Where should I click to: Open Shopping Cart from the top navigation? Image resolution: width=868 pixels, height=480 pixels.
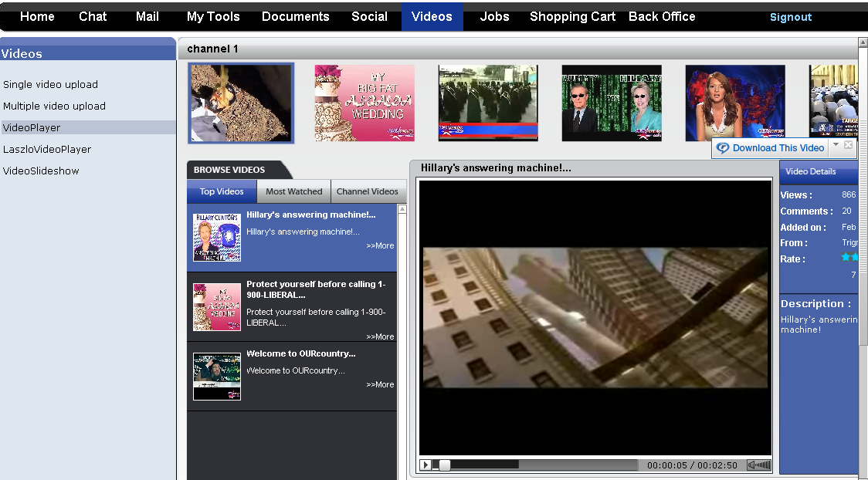[x=572, y=16]
